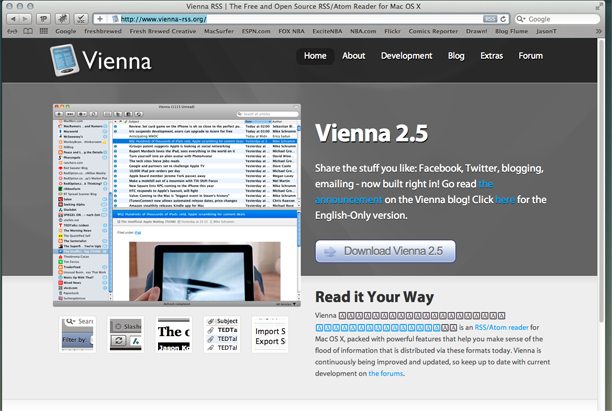Viewport: 612px width, 411px height.
Task: Open the Blog nav item
Action: point(456,56)
